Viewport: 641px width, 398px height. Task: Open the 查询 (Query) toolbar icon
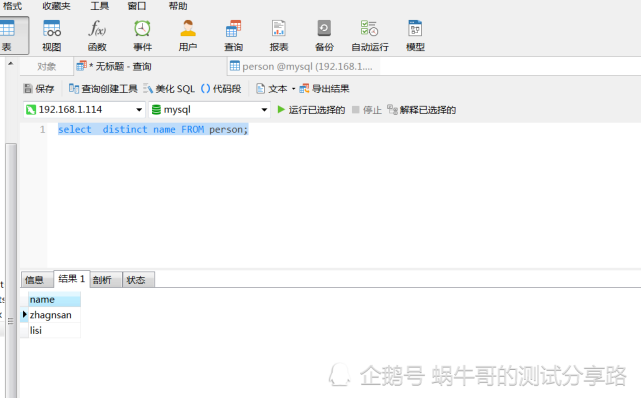(233, 36)
